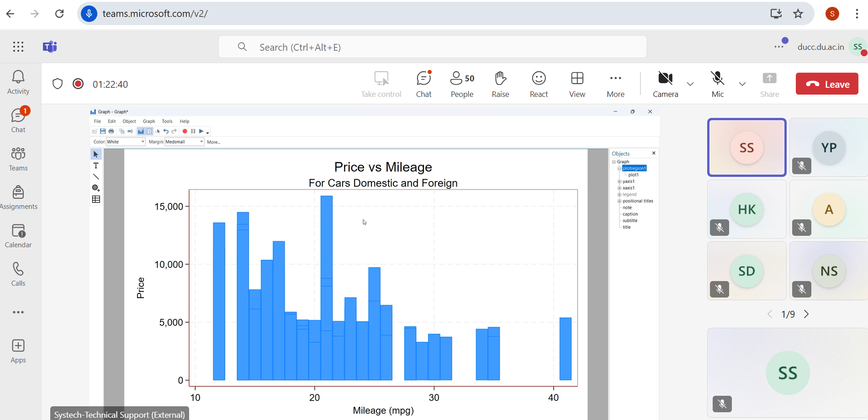Screen dimensions: 868x420
Task: Open the View layout options
Action: [x=577, y=84]
